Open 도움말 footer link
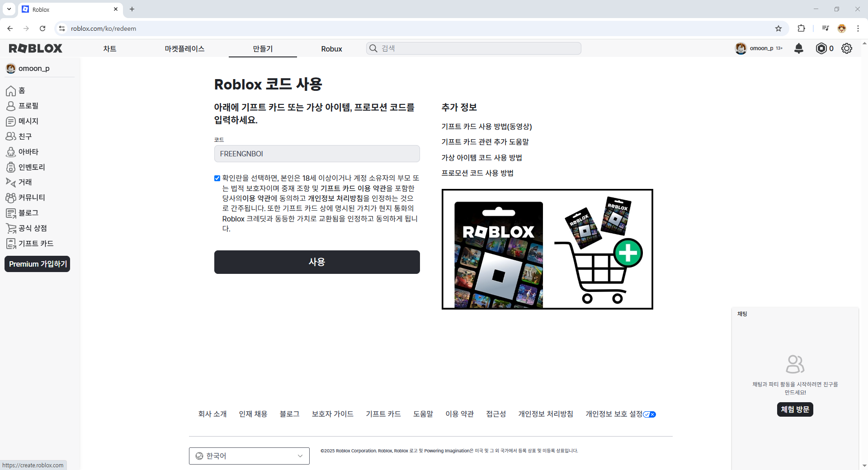The height and width of the screenshot is (470, 868). point(423,414)
